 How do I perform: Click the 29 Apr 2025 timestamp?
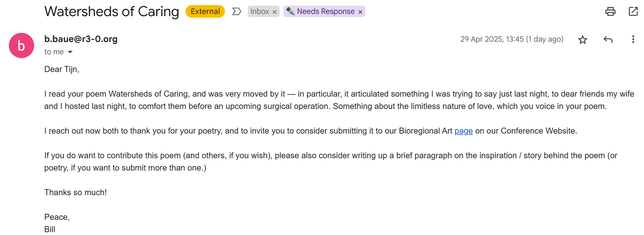512,39
